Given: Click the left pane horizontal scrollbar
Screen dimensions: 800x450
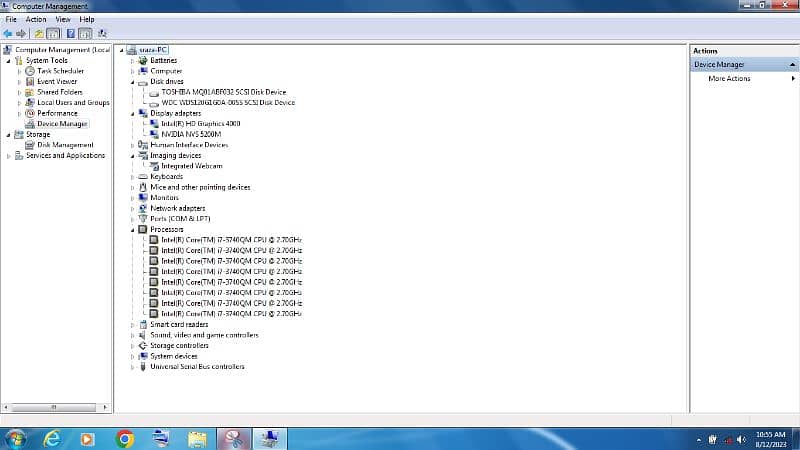Looking at the screenshot, I should click(55, 407).
